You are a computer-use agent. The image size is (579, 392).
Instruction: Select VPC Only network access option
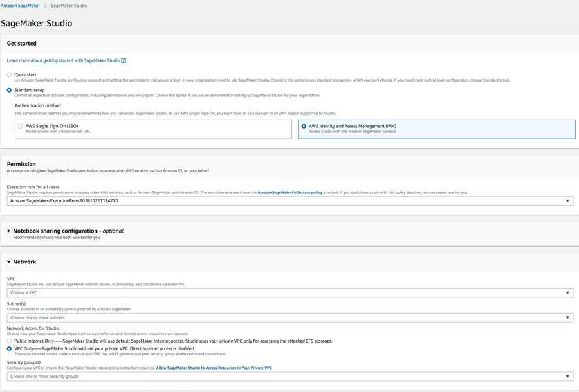[x=9, y=348]
